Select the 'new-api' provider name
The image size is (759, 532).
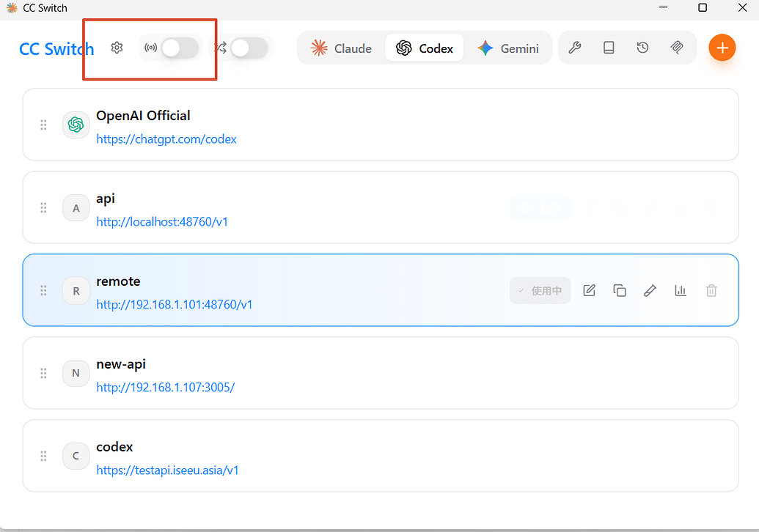(121, 364)
